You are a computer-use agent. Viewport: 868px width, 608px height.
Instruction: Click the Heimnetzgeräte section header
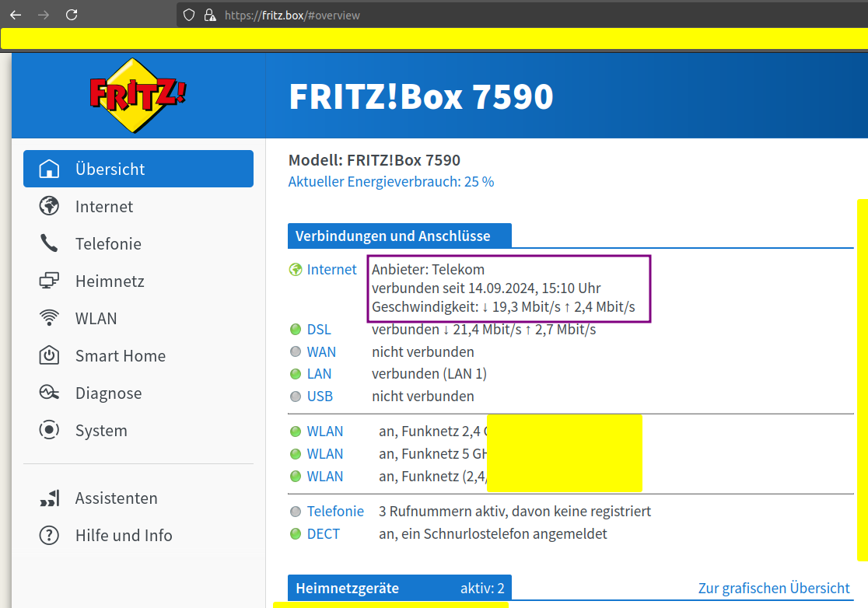tap(400, 588)
